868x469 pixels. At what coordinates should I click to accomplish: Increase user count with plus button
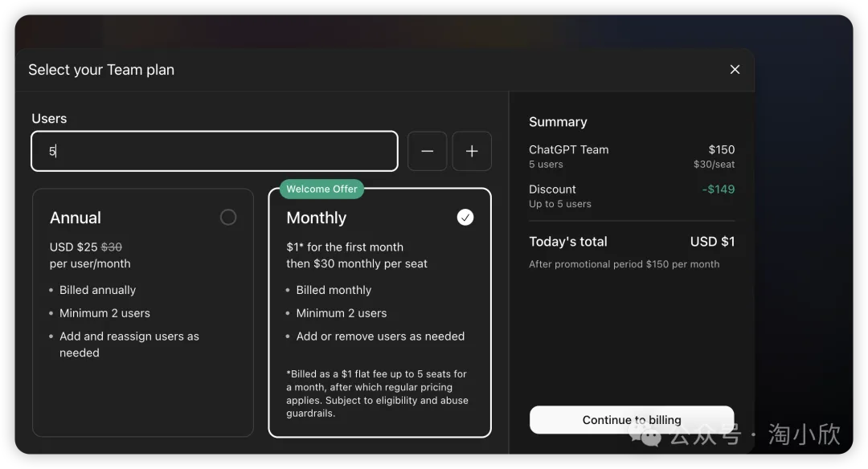(472, 151)
